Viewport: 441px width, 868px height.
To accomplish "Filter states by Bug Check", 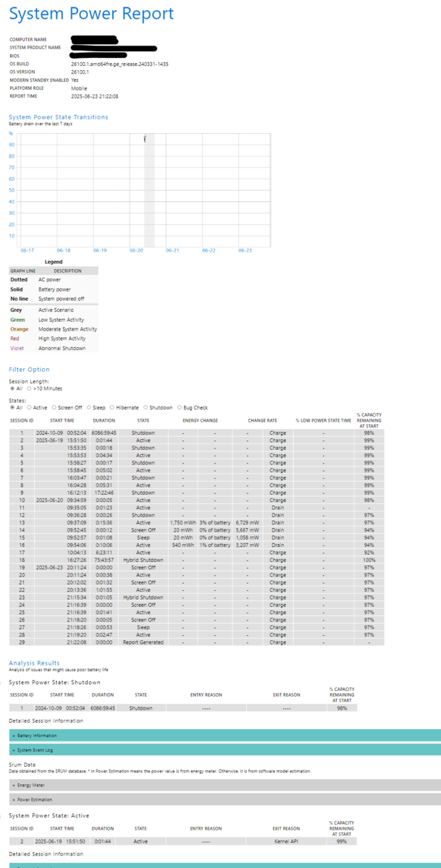I will pos(181,407).
